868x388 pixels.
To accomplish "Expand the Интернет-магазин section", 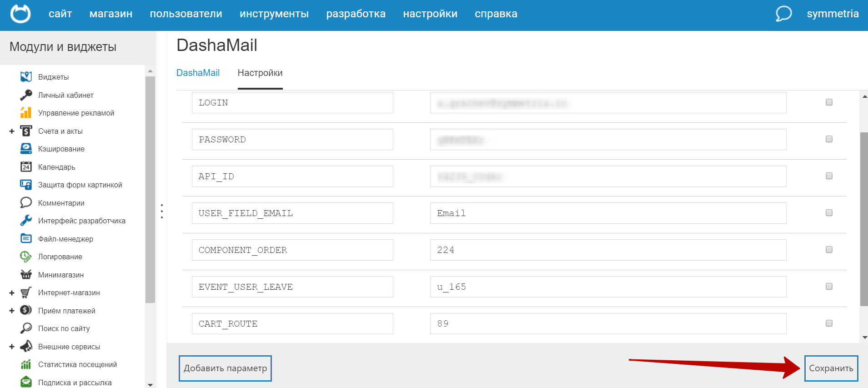I will (12, 293).
